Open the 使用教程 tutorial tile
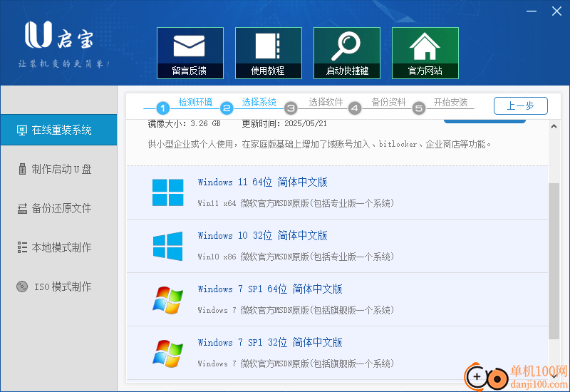The width and height of the screenshot is (570, 392). click(x=269, y=53)
